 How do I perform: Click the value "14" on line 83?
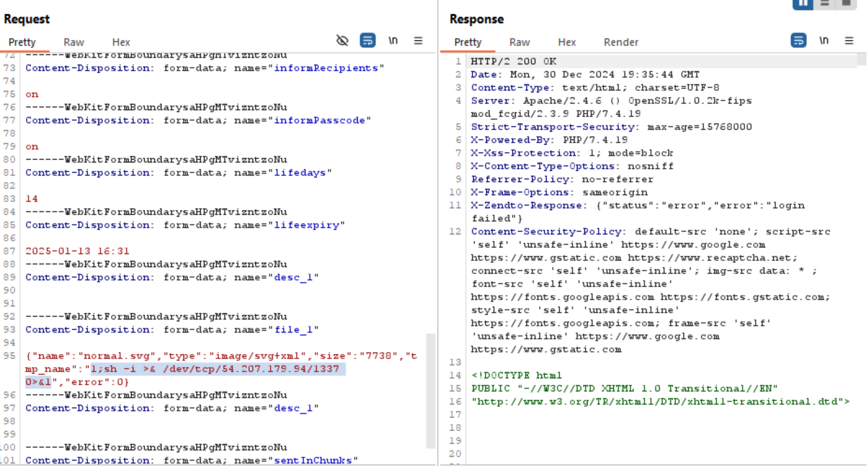pyautogui.click(x=32, y=199)
